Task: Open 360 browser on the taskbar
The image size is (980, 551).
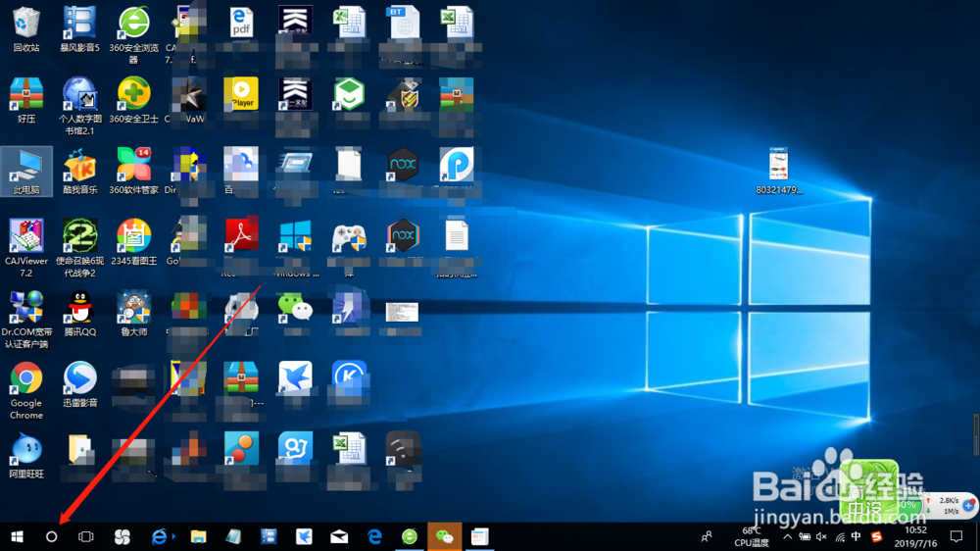Action: coord(410,536)
